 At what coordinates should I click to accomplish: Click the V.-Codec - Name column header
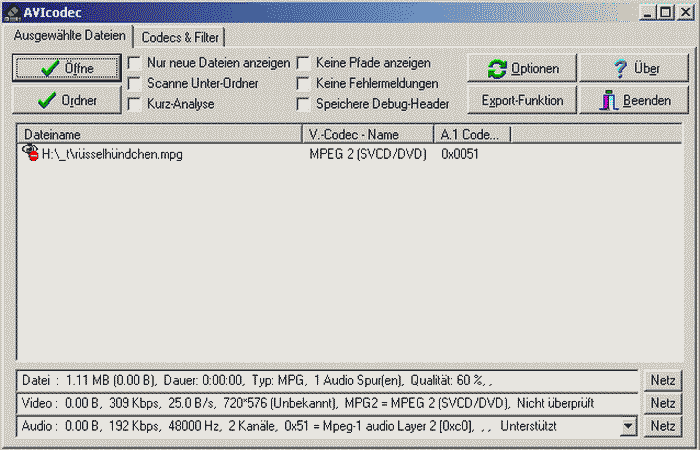(x=367, y=134)
